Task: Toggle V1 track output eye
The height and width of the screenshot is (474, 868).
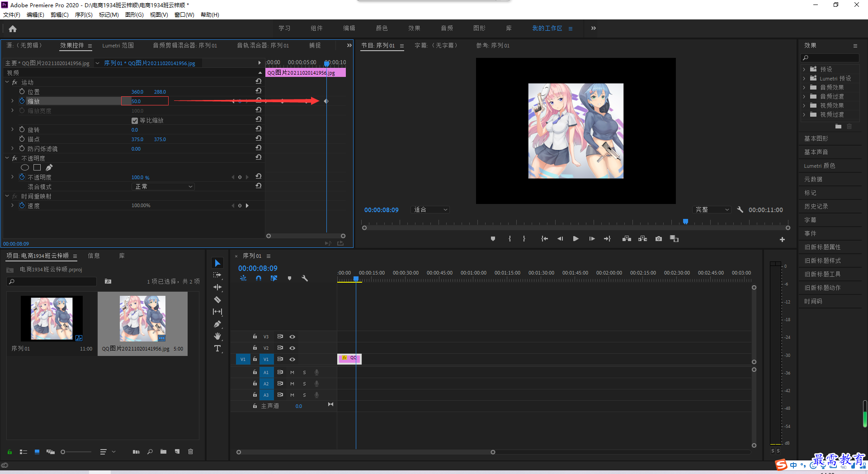Action: point(292,359)
